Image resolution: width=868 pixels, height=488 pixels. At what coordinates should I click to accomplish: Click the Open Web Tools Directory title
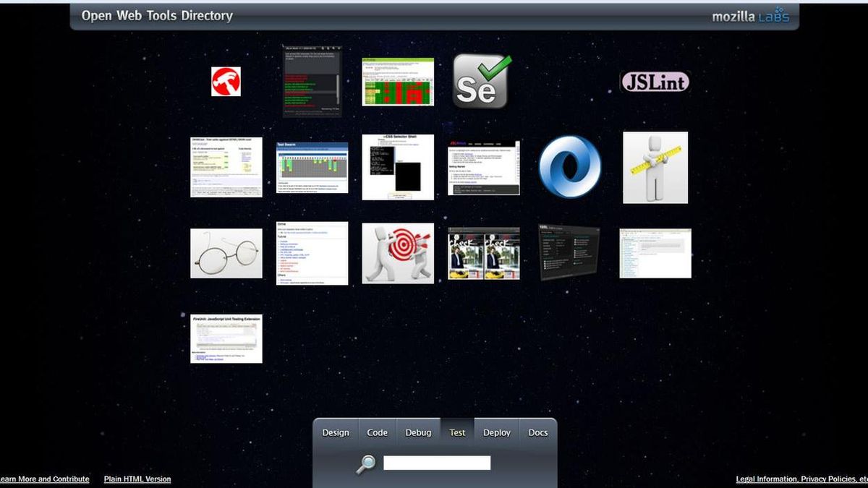(x=157, y=16)
